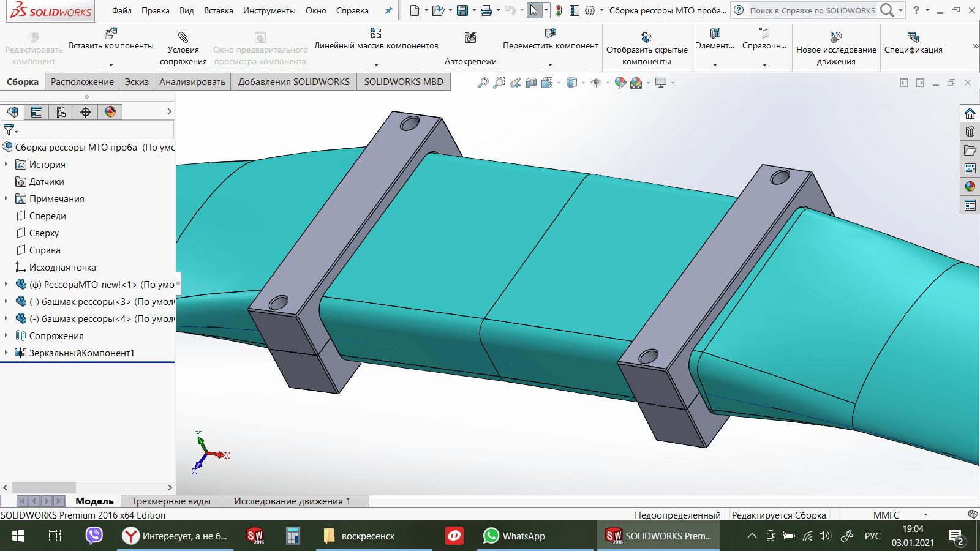Switch to the Анализировать tab

click(192, 82)
